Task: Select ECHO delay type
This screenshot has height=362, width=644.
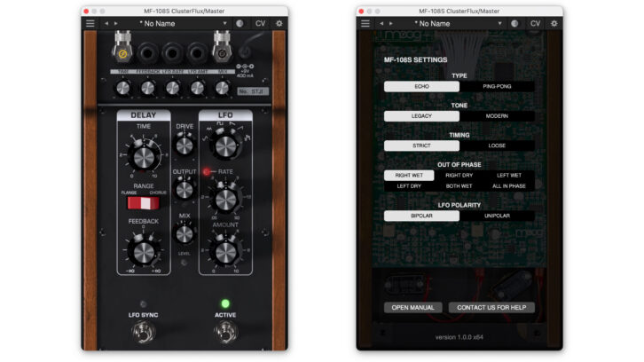Action: [421, 86]
